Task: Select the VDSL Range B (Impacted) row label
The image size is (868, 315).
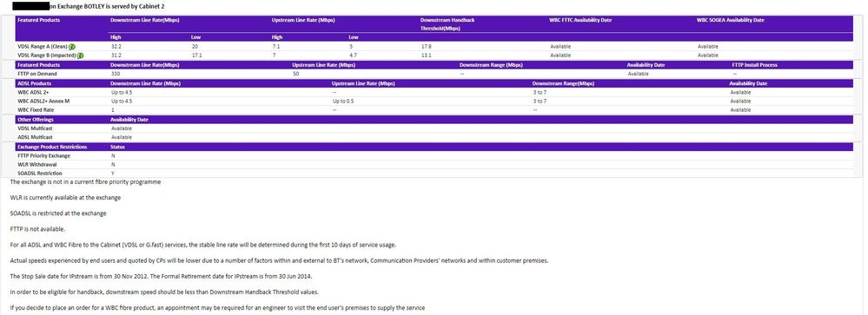Action: (x=47, y=56)
